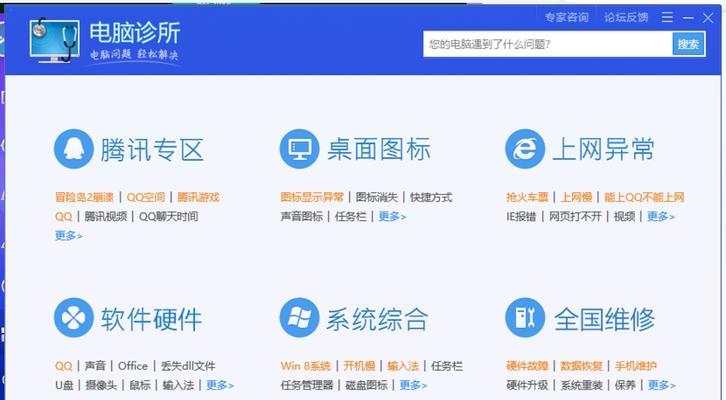Select the 桌面图标 heading
The width and height of the screenshot is (726, 400).
[x=379, y=150]
